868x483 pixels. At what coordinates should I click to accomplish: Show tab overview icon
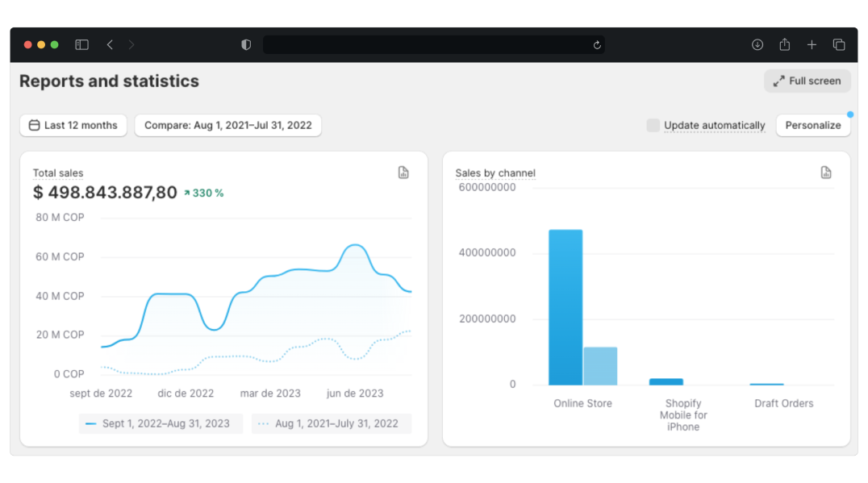(x=839, y=45)
